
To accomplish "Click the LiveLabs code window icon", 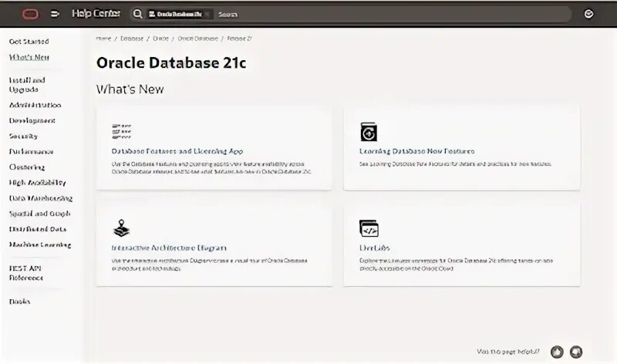I will pos(369,228).
